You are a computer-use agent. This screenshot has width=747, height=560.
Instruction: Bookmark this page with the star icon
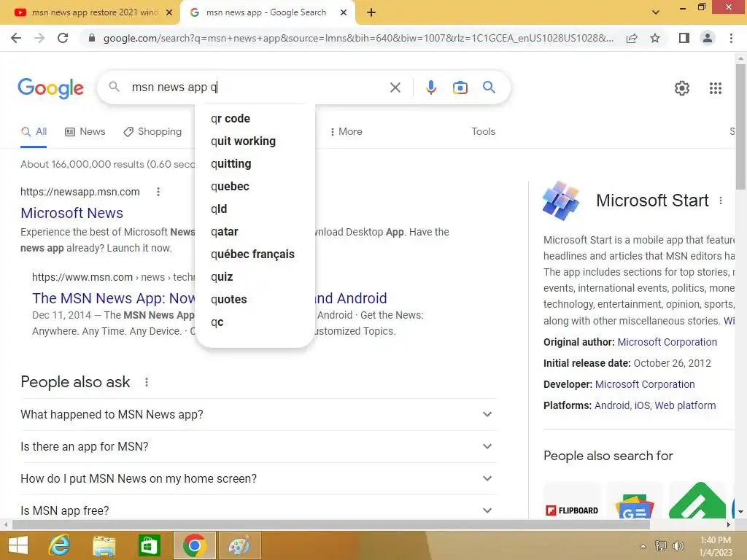point(655,38)
